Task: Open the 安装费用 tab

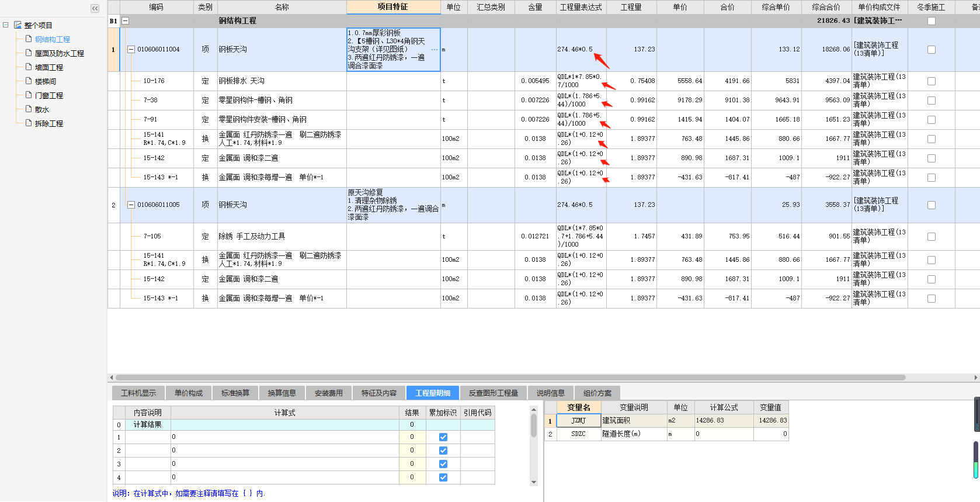Action: point(329,393)
